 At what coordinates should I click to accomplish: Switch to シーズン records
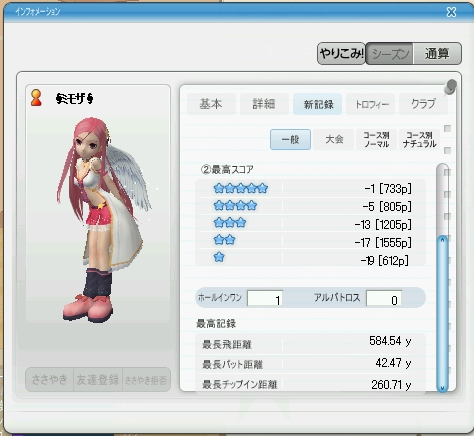390,53
